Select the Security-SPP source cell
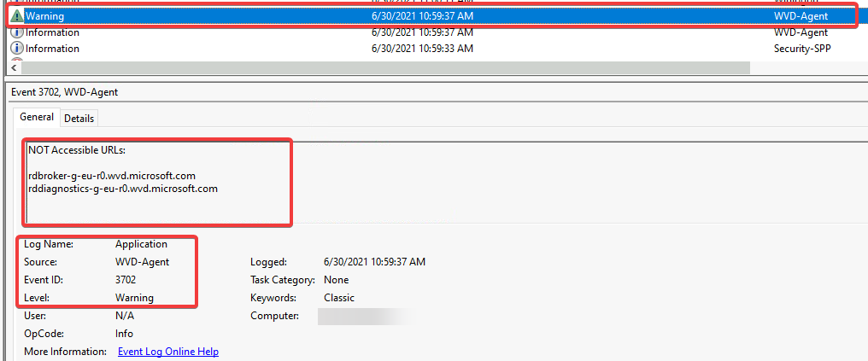 (802, 49)
